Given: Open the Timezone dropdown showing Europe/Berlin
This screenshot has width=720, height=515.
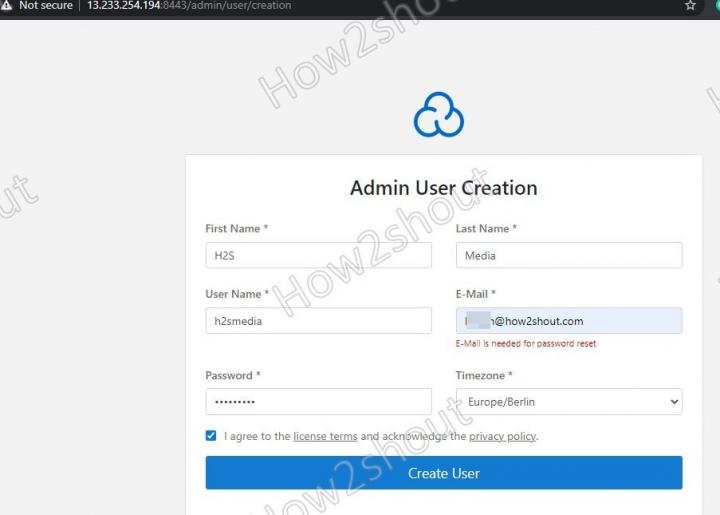Looking at the screenshot, I should tap(569, 402).
